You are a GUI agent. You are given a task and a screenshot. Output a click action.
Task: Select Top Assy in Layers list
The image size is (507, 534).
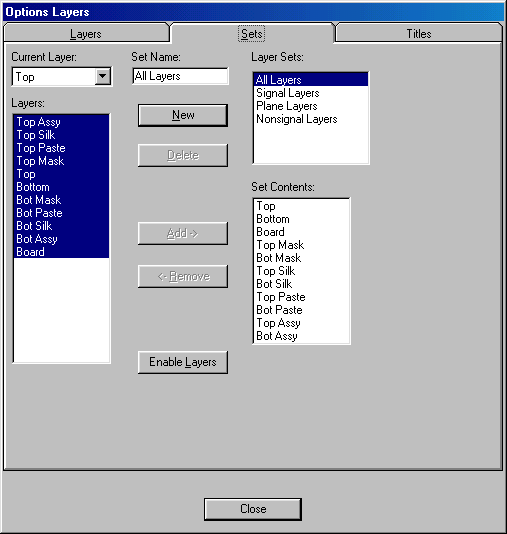(61, 122)
